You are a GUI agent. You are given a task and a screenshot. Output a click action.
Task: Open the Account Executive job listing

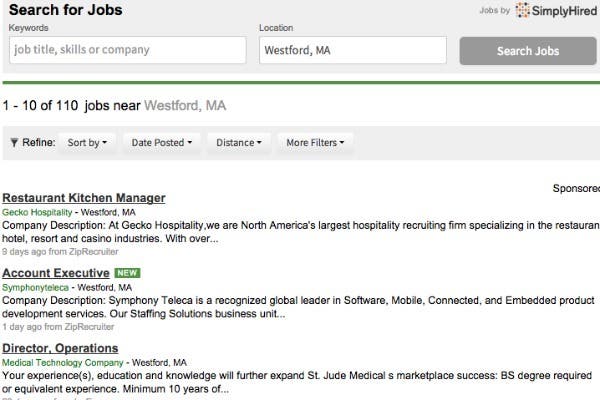56,273
